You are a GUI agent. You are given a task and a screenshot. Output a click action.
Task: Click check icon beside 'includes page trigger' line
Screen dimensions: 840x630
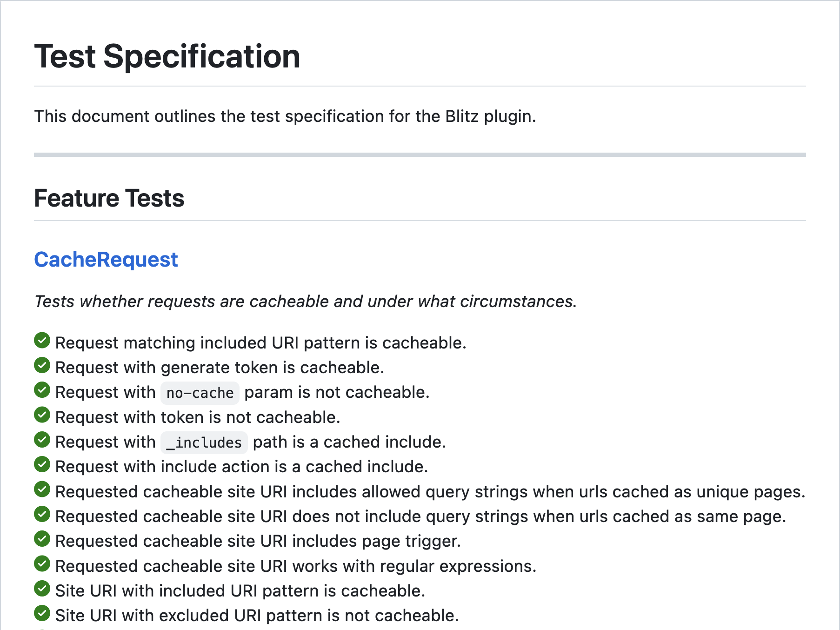(x=42, y=539)
